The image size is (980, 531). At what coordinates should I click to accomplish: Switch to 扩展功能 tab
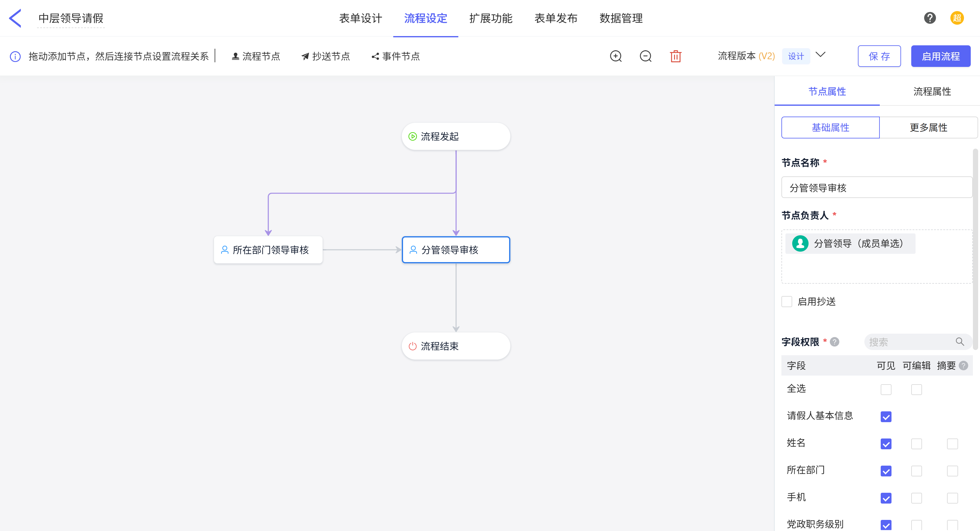pyautogui.click(x=490, y=18)
